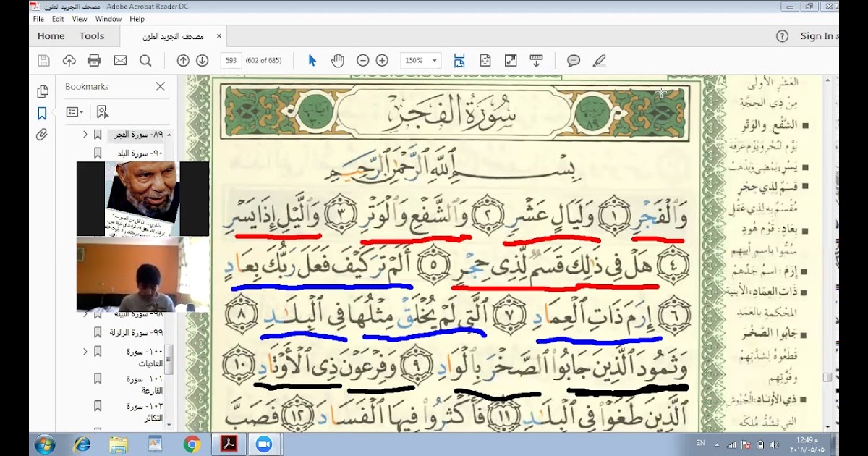Screen dimensions: 868x456
Task: Click the volume speaker tray icon
Action: click(774, 444)
